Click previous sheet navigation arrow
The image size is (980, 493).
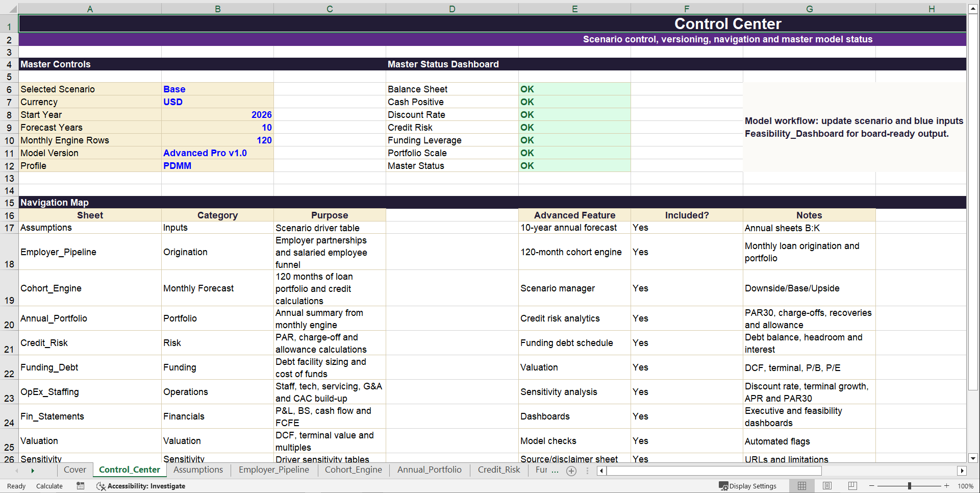pyautogui.click(x=17, y=471)
